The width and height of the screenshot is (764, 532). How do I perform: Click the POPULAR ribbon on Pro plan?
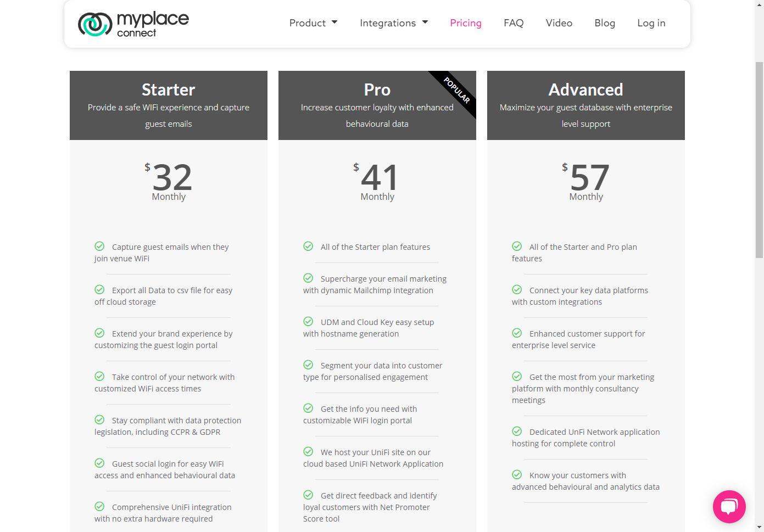pos(457,91)
